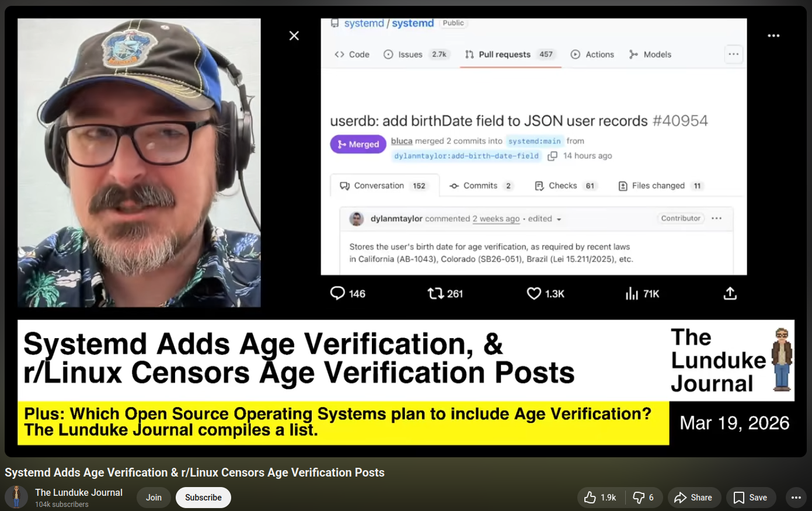Click the comment text beginning 'Stores the user's birth date'
The image size is (812, 511).
[x=491, y=253]
